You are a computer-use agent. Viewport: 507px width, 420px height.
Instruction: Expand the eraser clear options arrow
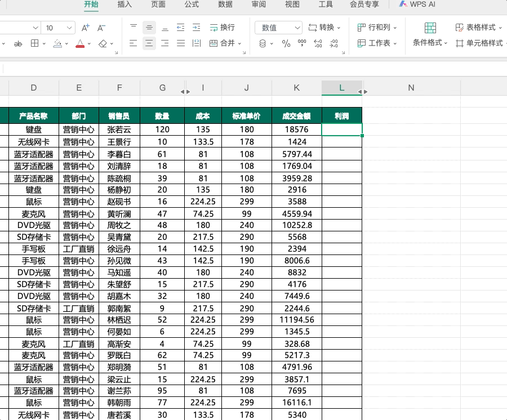112,43
